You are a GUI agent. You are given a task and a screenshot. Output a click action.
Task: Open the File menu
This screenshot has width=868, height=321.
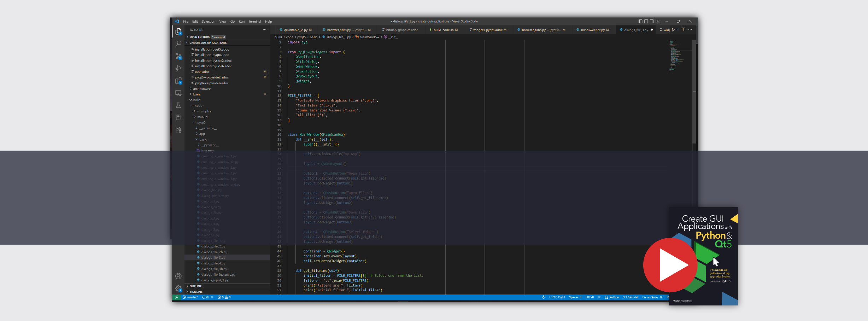pyautogui.click(x=186, y=22)
